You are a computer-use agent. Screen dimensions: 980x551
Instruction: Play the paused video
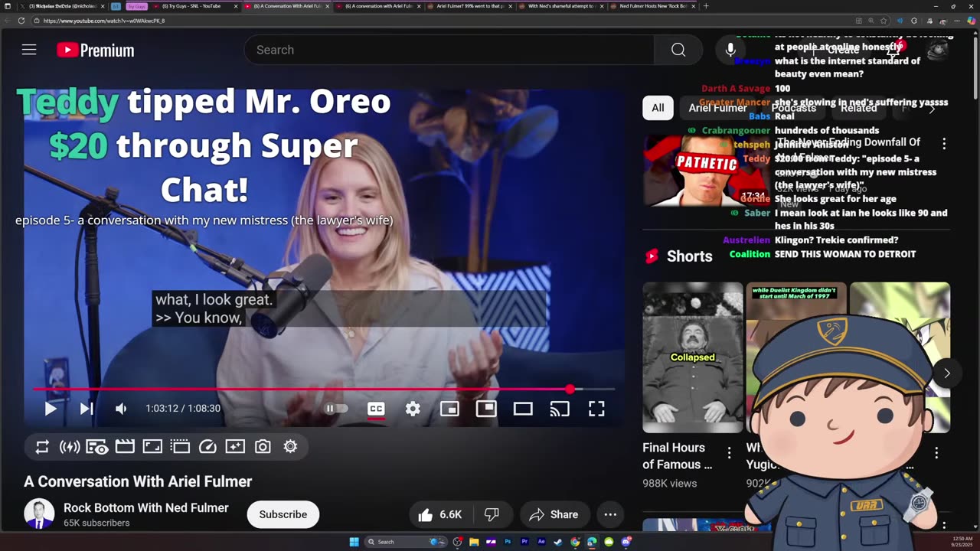pyautogui.click(x=51, y=409)
